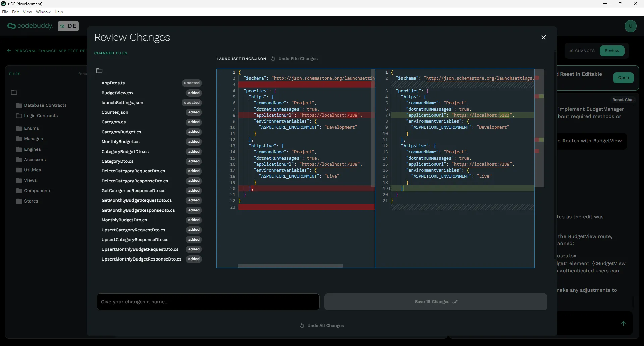644x346 pixels.
Task: Expand Components folder
Action: pyautogui.click(x=34, y=191)
